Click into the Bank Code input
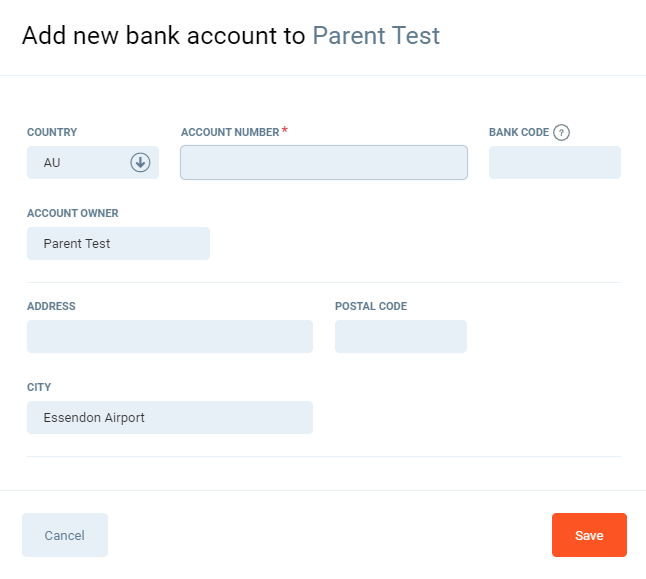This screenshot has height=579, width=646. point(554,162)
